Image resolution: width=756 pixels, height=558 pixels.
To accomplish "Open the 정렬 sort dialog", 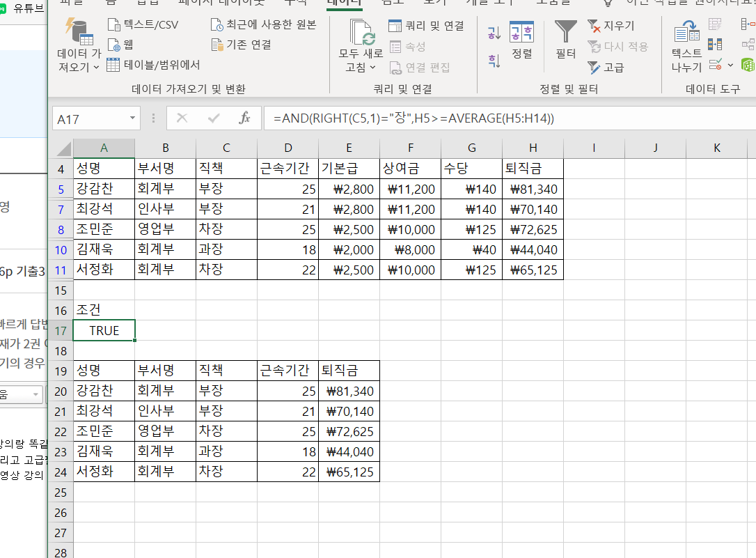I will click(521, 40).
